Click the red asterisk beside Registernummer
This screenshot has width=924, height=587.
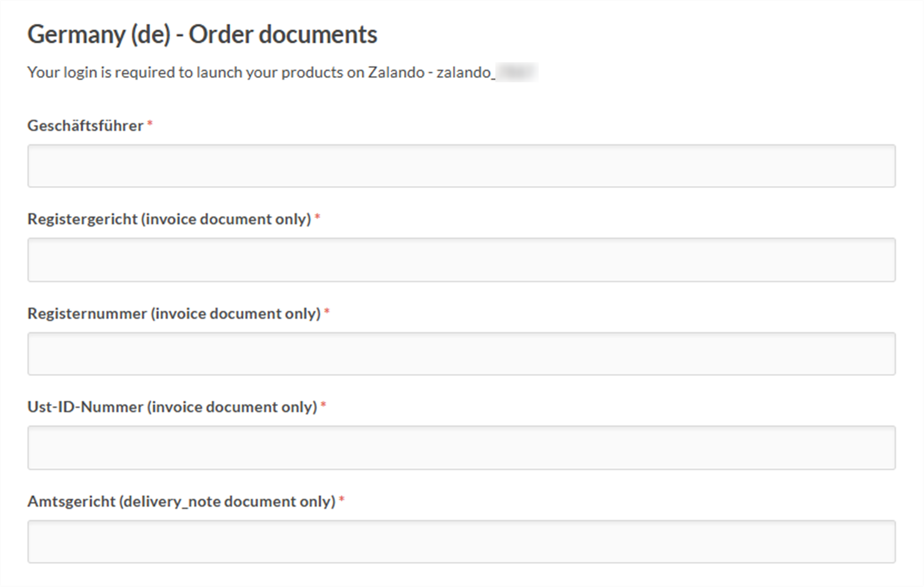[326, 311]
